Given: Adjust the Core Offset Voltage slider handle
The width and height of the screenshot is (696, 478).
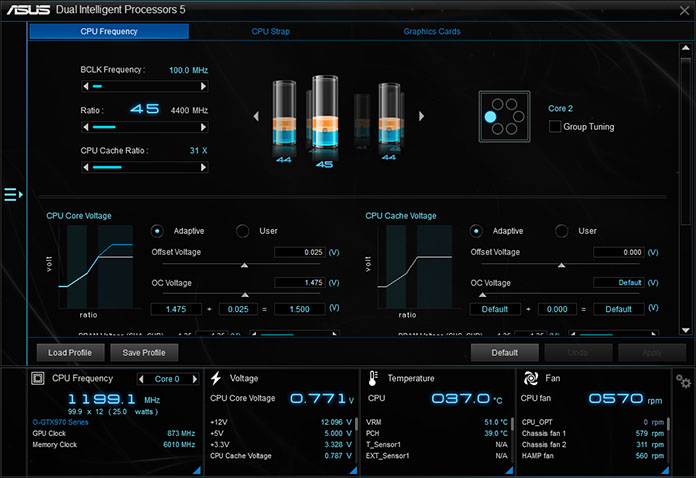Looking at the screenshot, I should (x=244, y=265).
